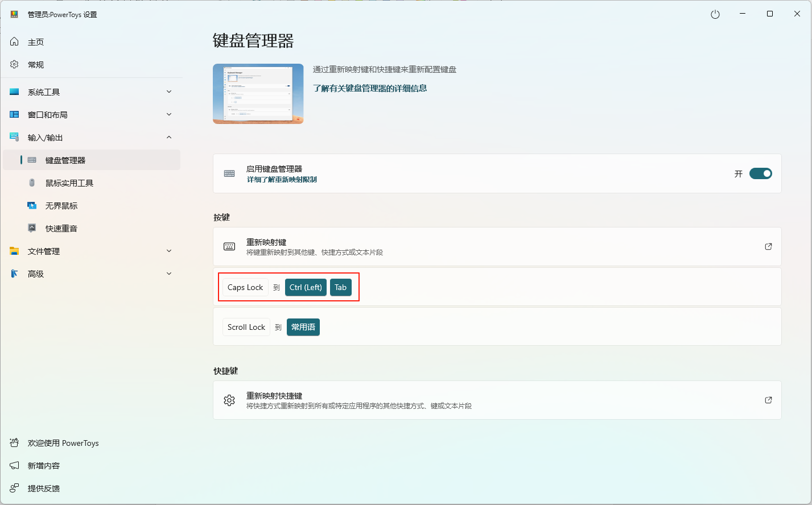Image resolution: width=812 pixels, height=505 pixels.
Task: Click description 通过重新映射键和快捷键来重新配置键盘
Action: click(385, 69)
